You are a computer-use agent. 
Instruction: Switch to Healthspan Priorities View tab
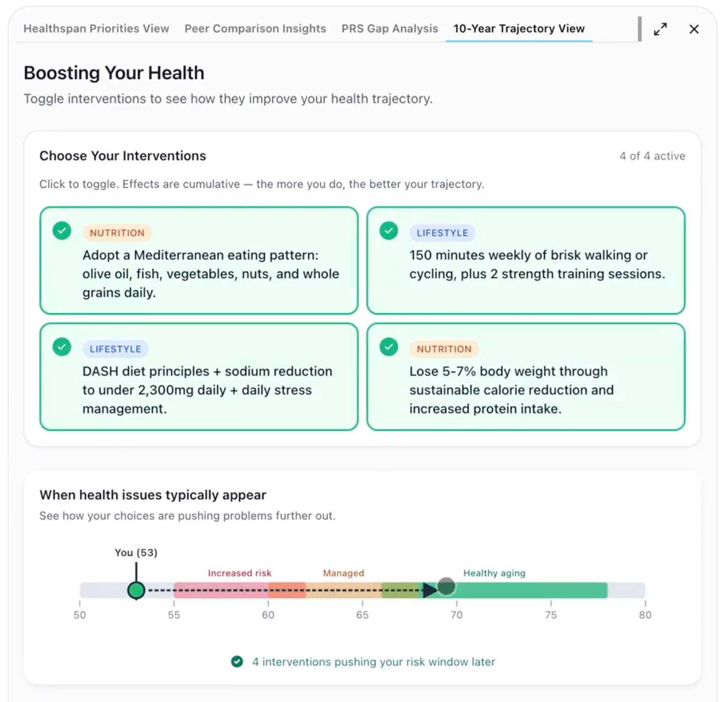click(x=96, y=29)
